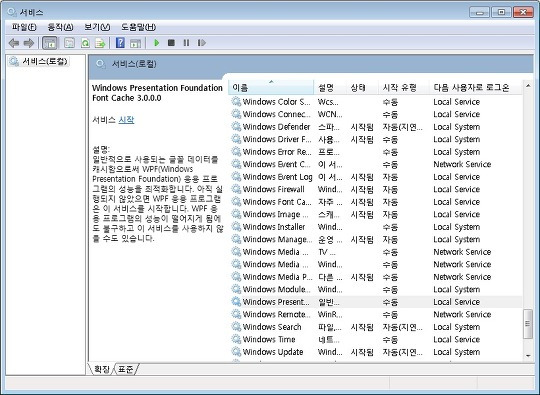Click the Restart Service toolbar icon

(201, 43)
